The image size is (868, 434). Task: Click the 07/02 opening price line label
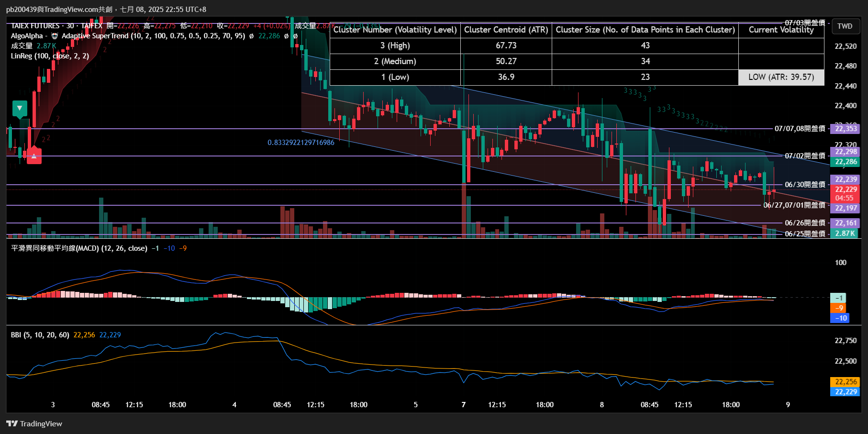click(805, 156)
